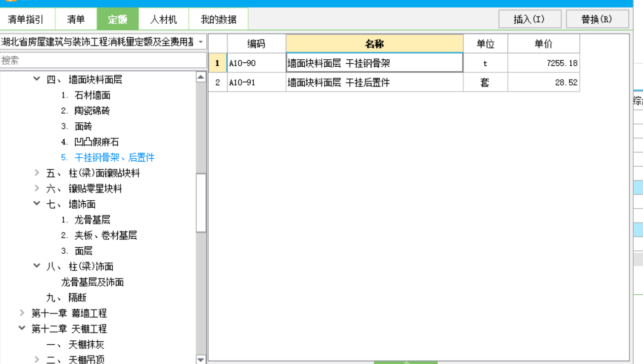The height and width of the screenshot is (364, 643).
Task: Click the 插入(I) button
Action: (530, 19)
